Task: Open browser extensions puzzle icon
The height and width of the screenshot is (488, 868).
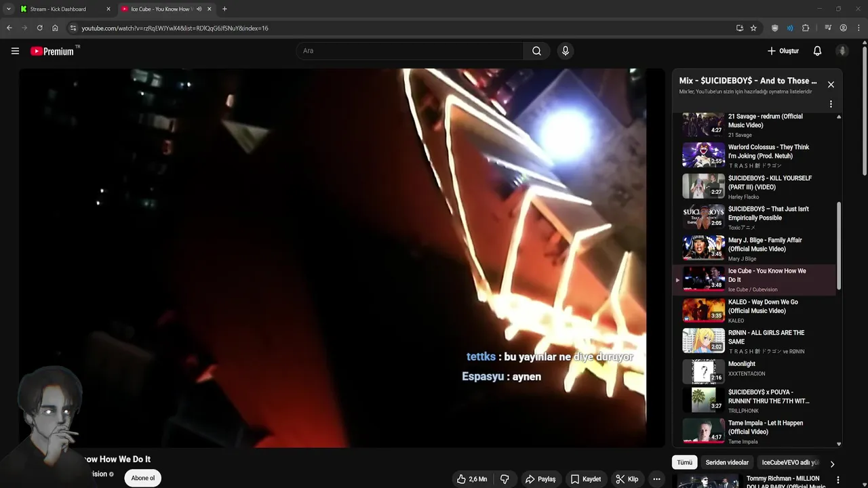Action: (806, 28)
